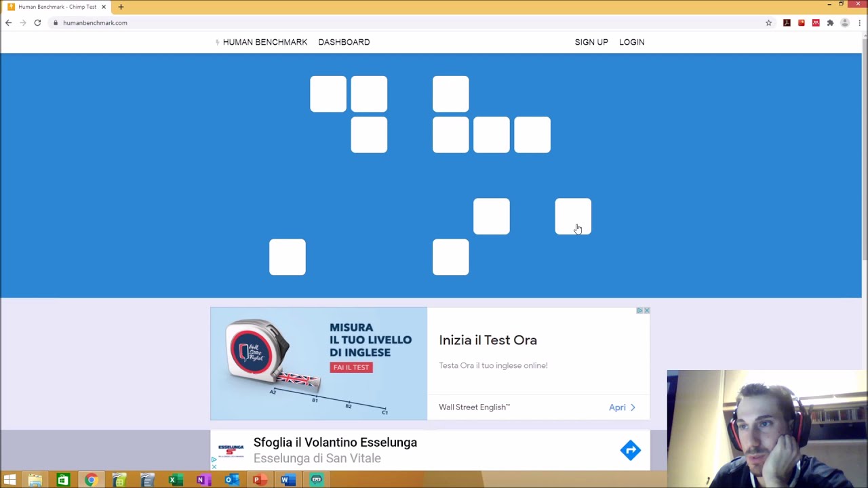This screenshot has width=868, height=488.
Task: Close the Human Benchmark tab
Action: 103,7
